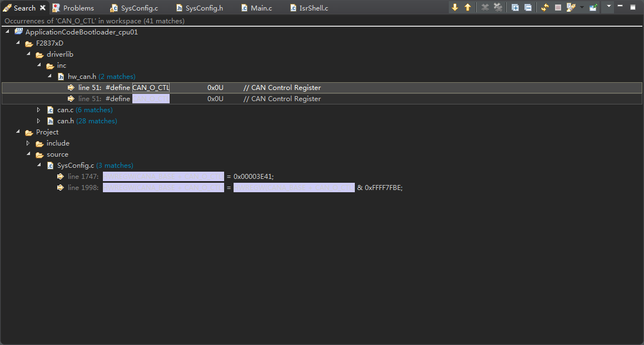Select second line 51 highlighted match row

322,98
